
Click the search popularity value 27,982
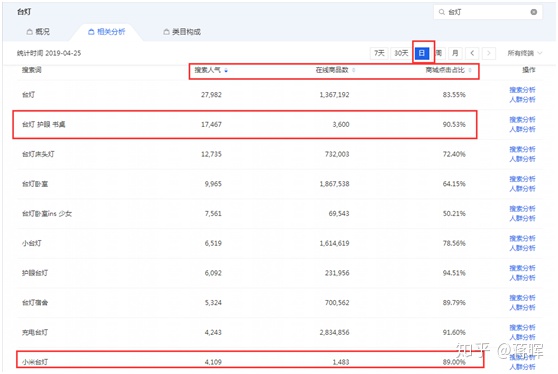(x=211, y=95)
